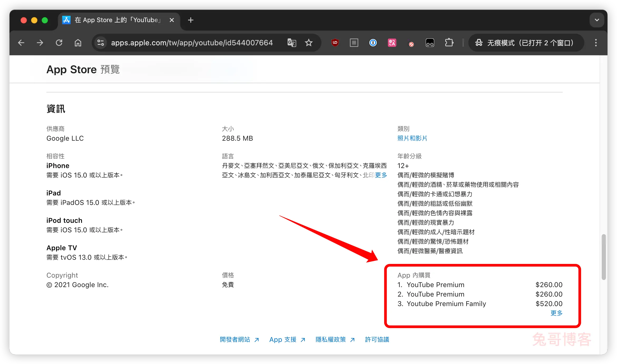This screenshot has height=364, width=617.
Task: Click the Apple TV compatibility heading
Action: (x=62, y=248)
